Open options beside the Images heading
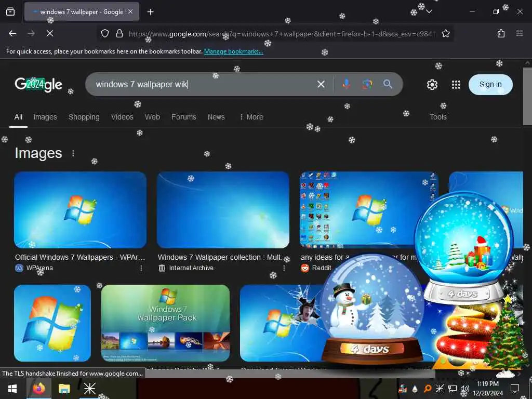Image resolution: width=532 pixels, height=399 pixels. coord(73,153)
